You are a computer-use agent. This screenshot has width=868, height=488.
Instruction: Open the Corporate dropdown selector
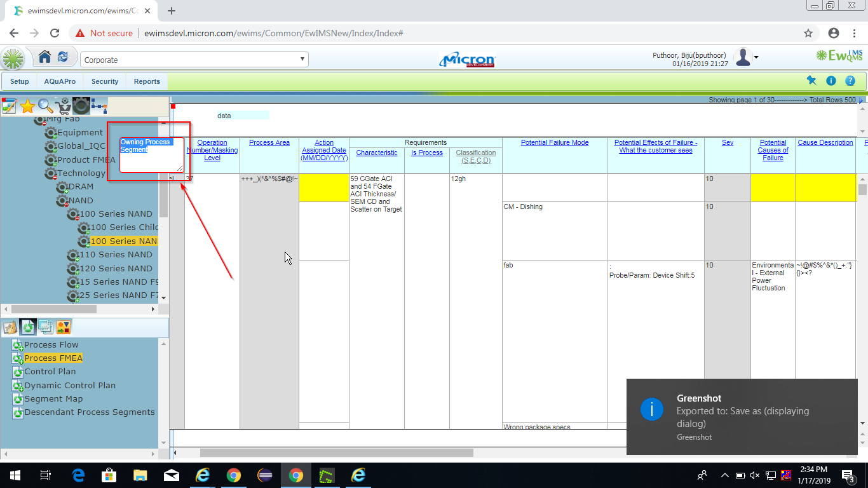click(x=194, y=60)
